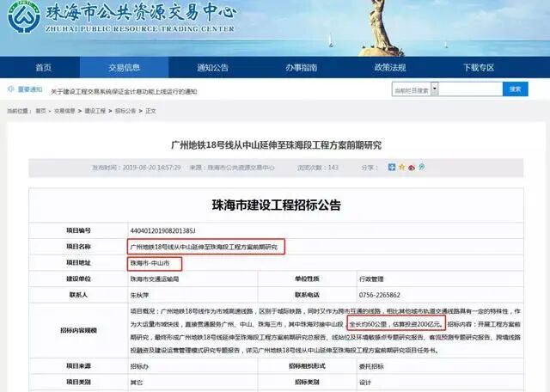Open the scrolling notice about 建设工程交易系统保证金计息功能
Image resolution: width=550 pixels, height=392 pixels.
coord(124,92)
